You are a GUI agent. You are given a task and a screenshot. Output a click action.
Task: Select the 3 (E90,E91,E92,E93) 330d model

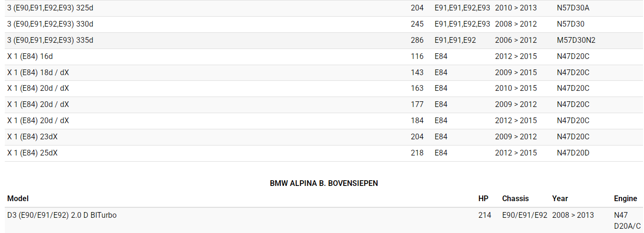50,24
